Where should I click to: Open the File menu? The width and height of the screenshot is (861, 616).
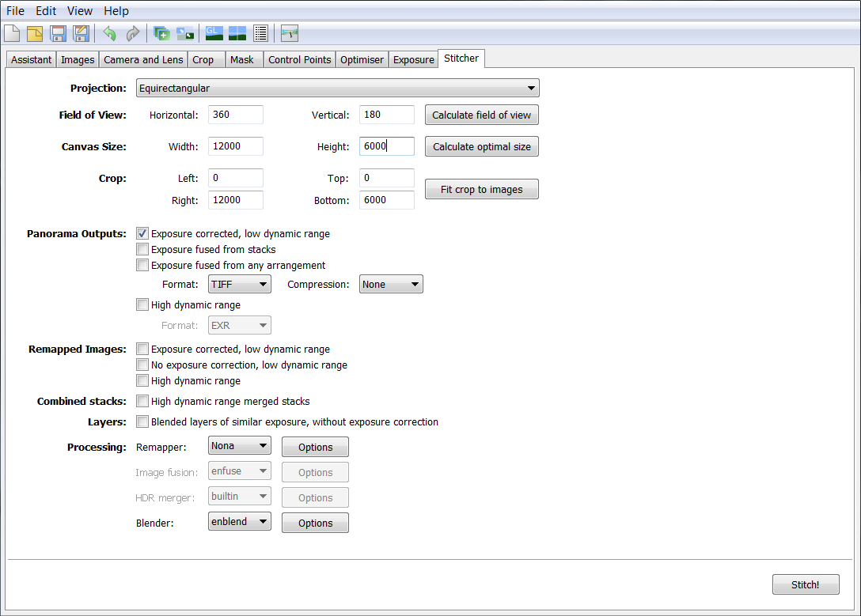click(15, 10)
